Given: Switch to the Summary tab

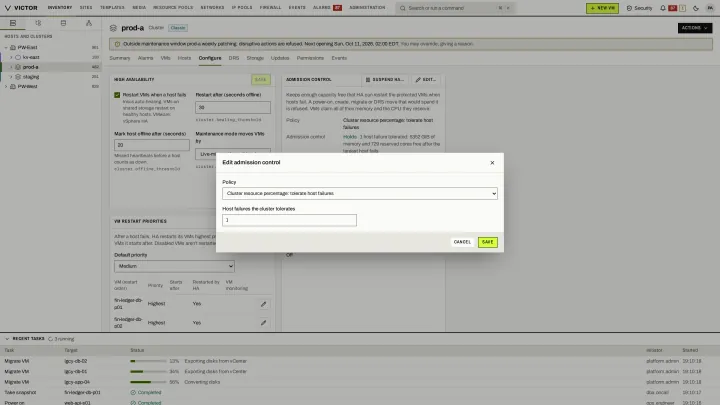Looking at the screenshot, I should [120, 58].
